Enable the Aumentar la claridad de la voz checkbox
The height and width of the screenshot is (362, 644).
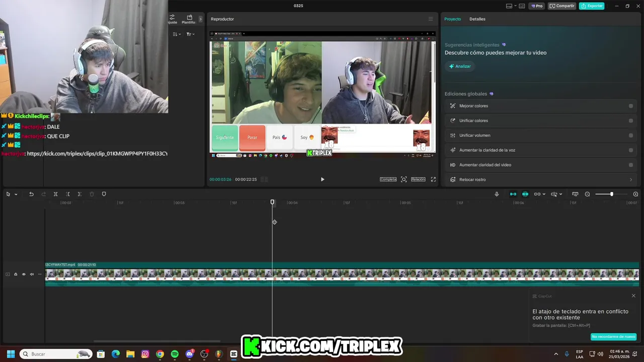coord(631,150)
